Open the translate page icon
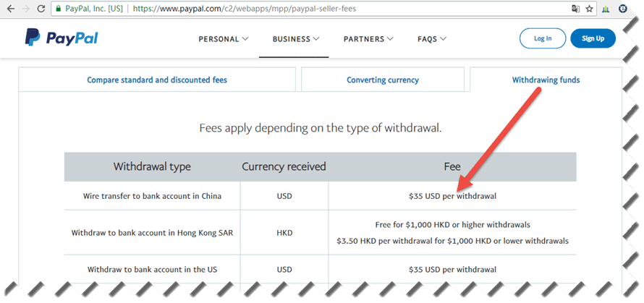The image size is (644, 303). [576, 9]
